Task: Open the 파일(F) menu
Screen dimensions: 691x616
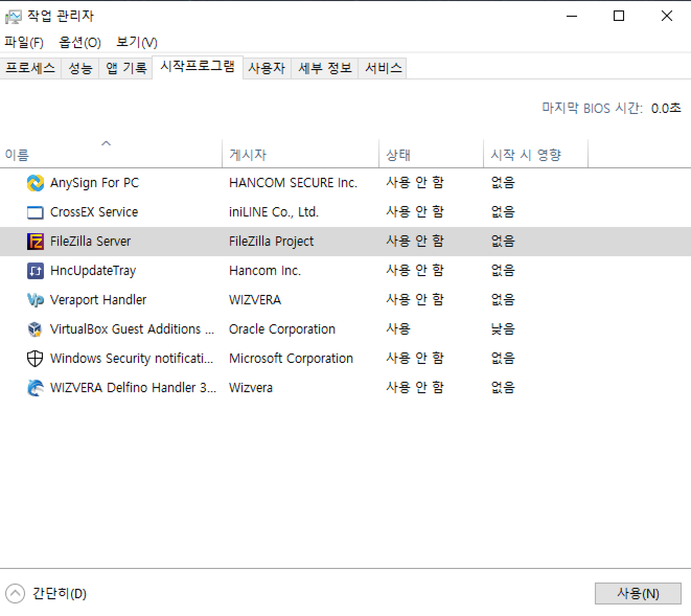Action: [24, 42]
